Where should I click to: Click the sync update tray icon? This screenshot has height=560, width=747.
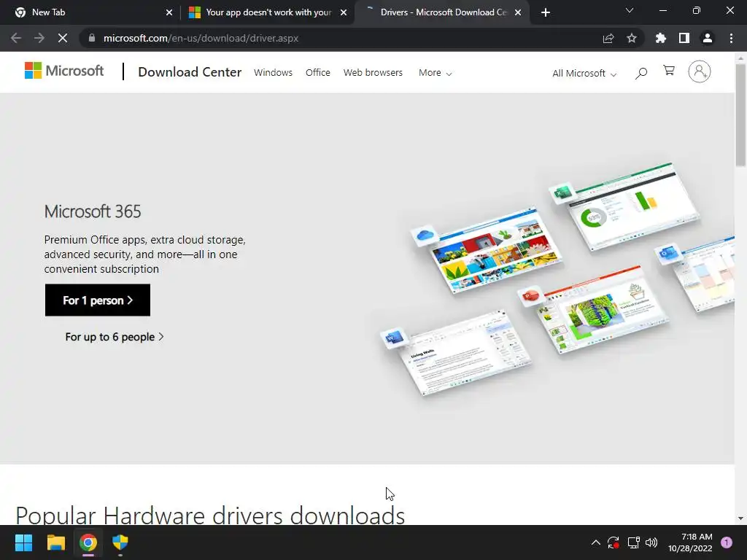click(614, 542)
